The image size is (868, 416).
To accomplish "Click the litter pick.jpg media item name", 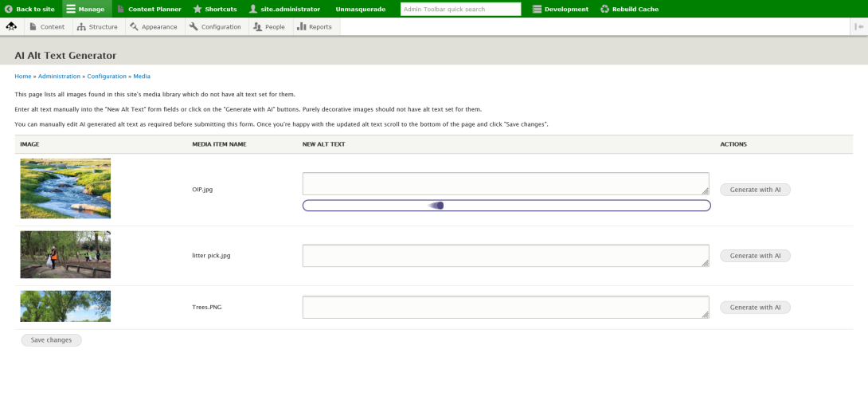I will (x=212, y=256).
